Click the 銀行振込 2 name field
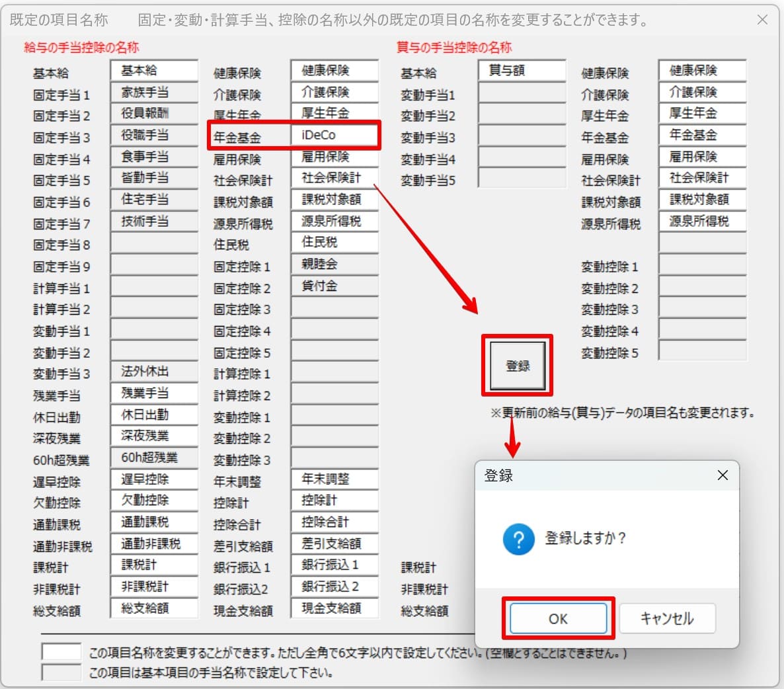 coord(334,587)
